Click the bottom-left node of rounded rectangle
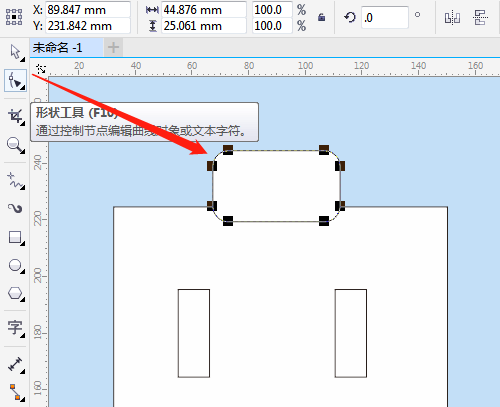 point(228,221)
